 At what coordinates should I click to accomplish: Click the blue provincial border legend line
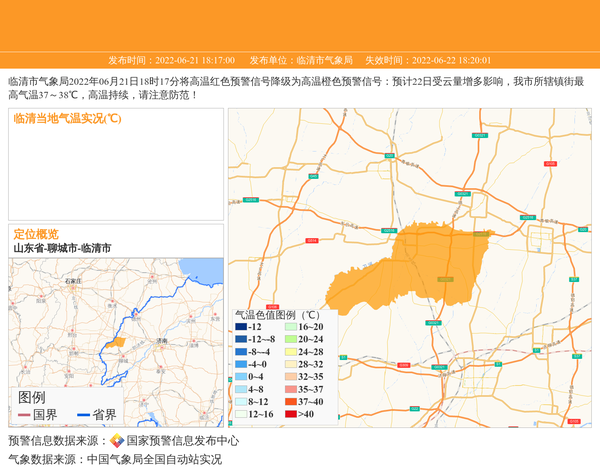83,415
